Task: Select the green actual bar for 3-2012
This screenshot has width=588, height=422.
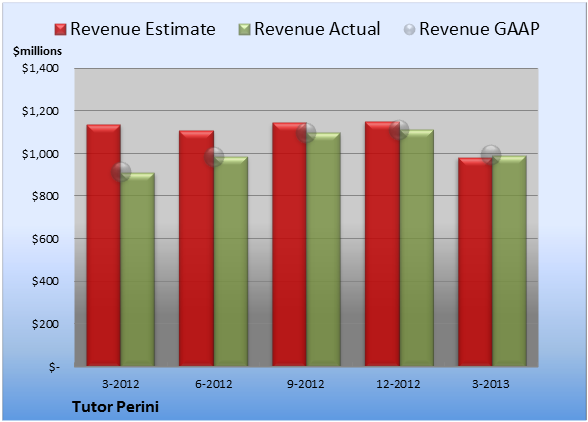Action: click(x=138, y=269)
